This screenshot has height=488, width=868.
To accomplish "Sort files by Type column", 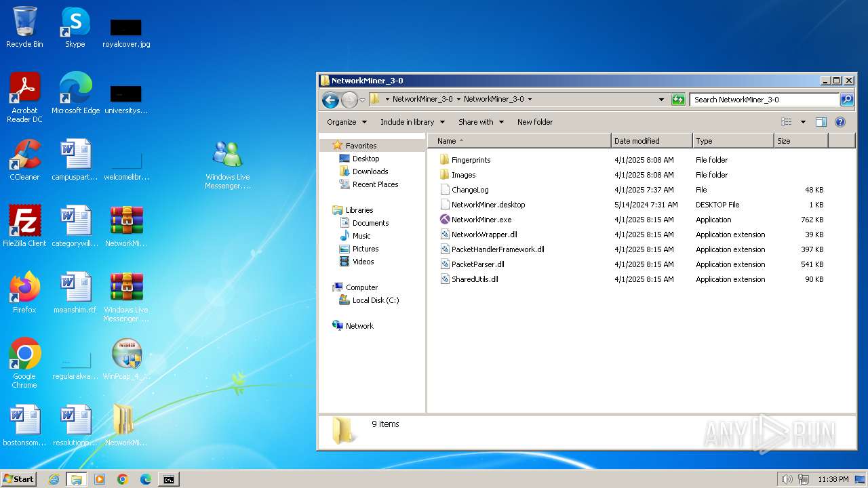I will tap(733, 141).
